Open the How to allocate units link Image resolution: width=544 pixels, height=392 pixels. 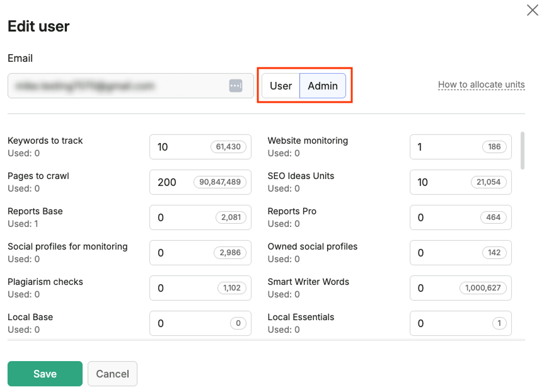(481, 84)
